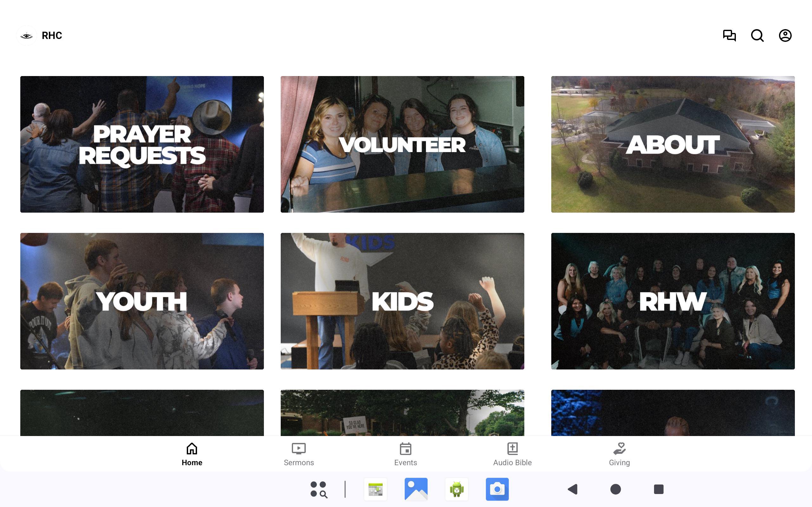Open the Events tab
Screen dimensions: 812x507
[405, 454]
